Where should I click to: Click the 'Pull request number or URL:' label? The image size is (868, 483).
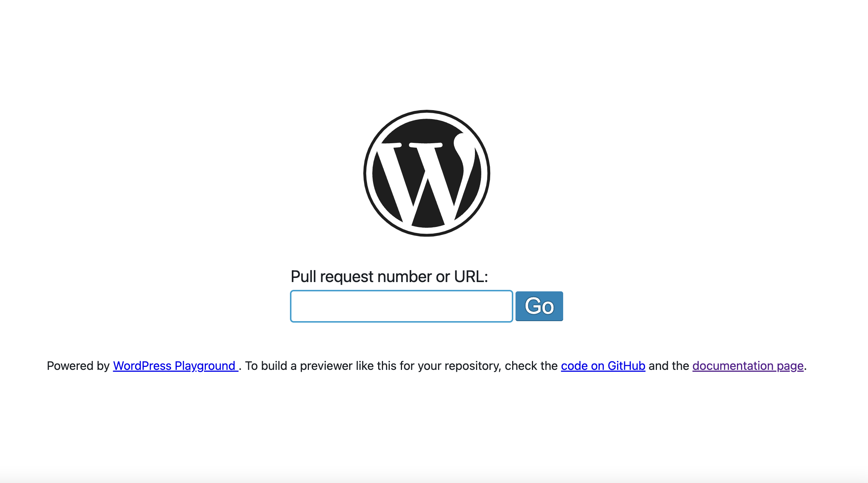389,276
